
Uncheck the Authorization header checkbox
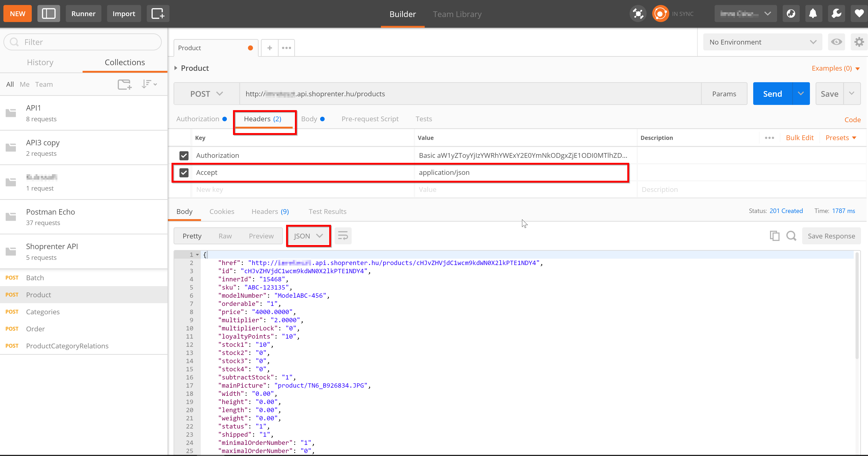point(184,156)
